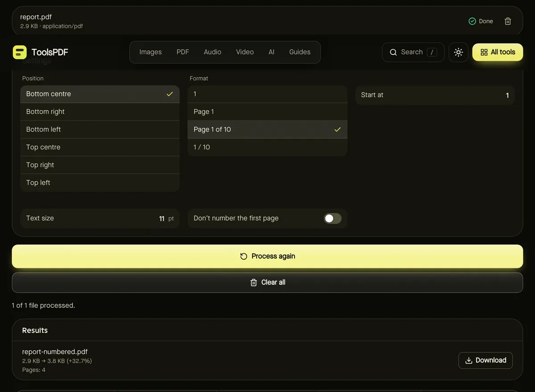This screenshot has height=392, width=535.
Task: Click the Results heading
Action: (x=35, y=331)
